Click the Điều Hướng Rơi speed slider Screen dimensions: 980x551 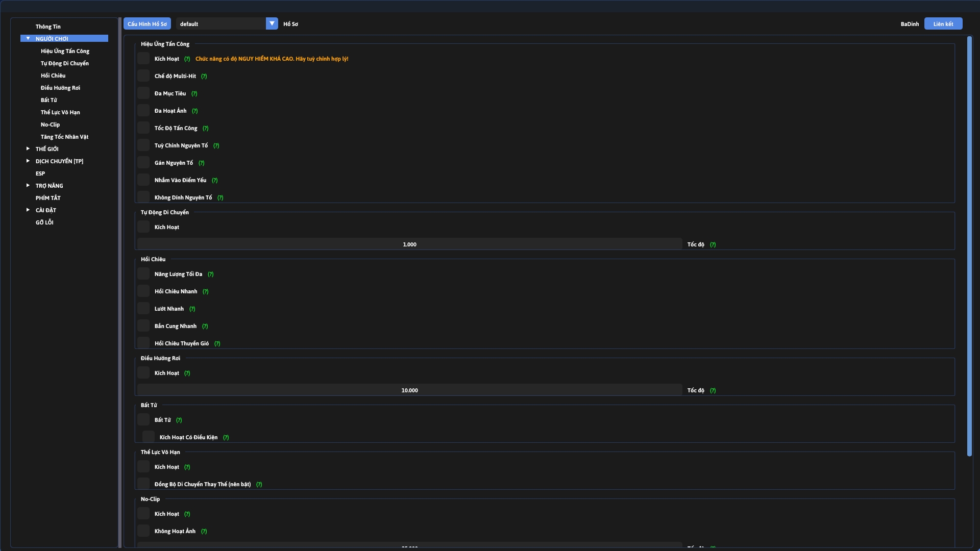[x=409, y=390]
